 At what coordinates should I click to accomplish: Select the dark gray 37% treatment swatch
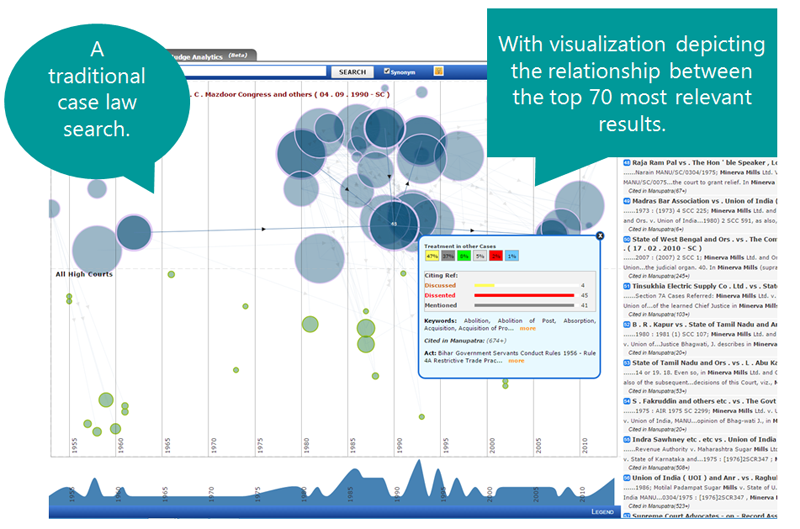[448, 256]
